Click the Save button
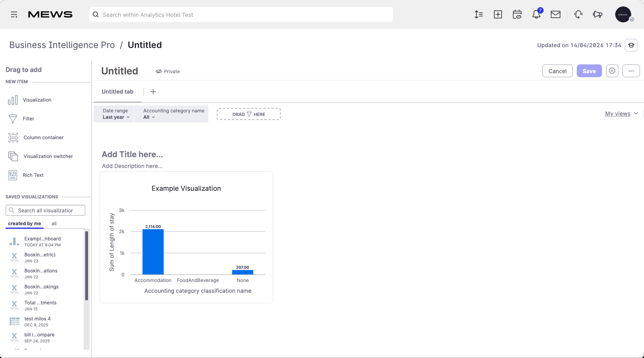 (589, 71)
